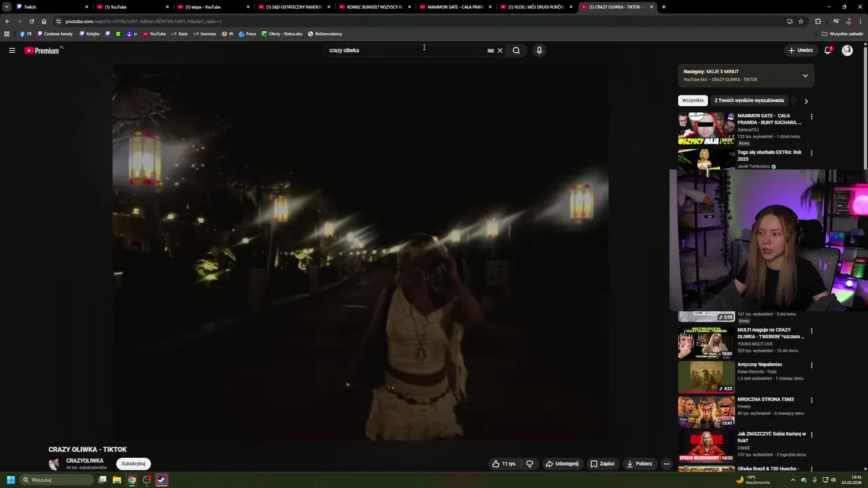Image resolution: width=868 pixels, height=488 pixels.
Task: Open options for MAMMON GATE video
Action: [811, 117]
